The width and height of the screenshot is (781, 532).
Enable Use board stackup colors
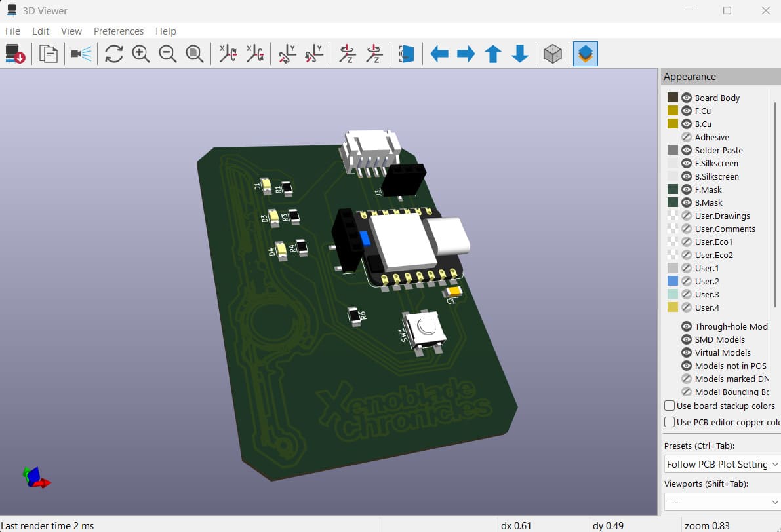click(669, 406)
